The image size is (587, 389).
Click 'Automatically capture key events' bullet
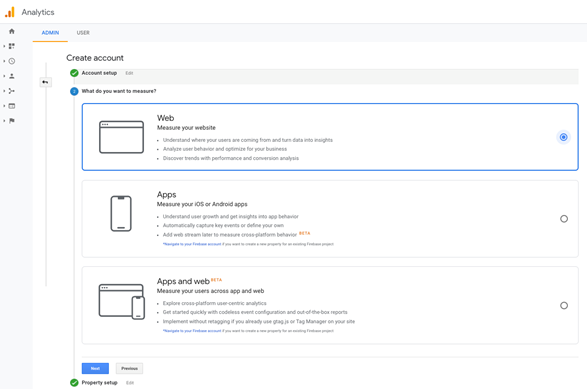pos(223,225)
